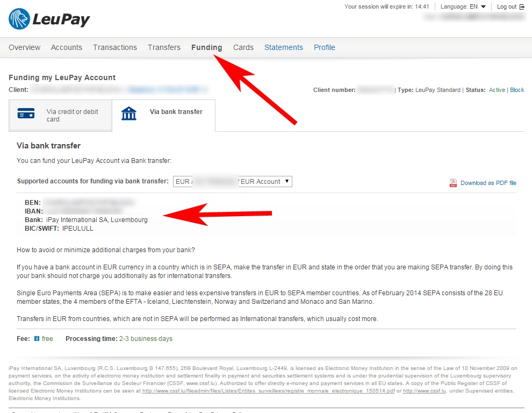Click the bank name iPay International SA
The image size is (532, 413).
click(97, 220)
